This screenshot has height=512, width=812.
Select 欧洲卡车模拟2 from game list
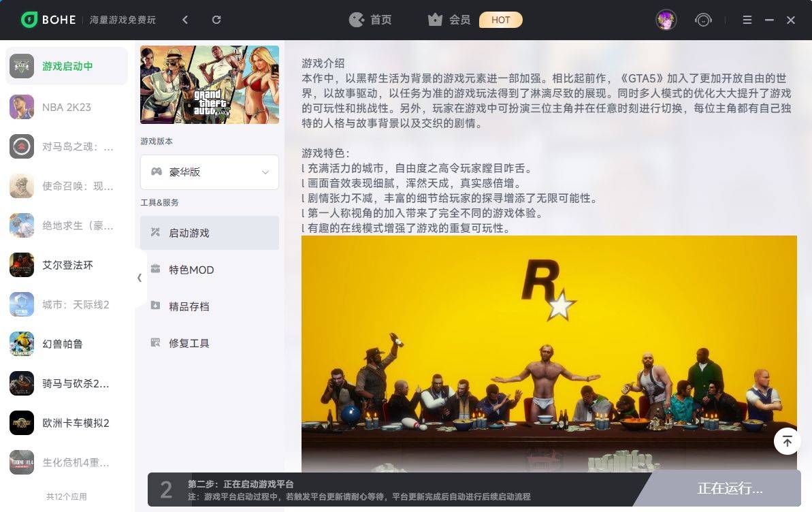click(67, 423)
